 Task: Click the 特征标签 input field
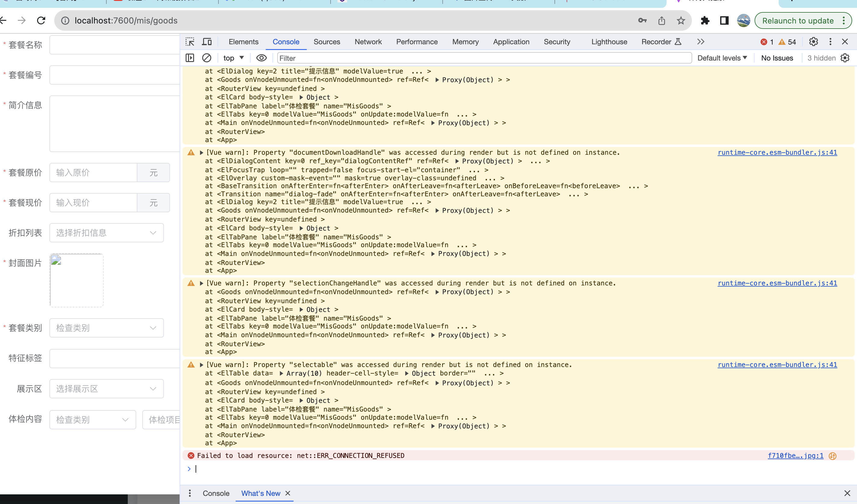click(115, 359)
